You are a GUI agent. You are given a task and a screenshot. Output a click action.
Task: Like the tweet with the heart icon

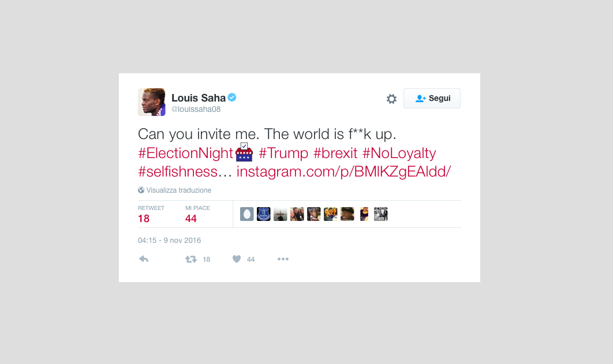(237, 259)
